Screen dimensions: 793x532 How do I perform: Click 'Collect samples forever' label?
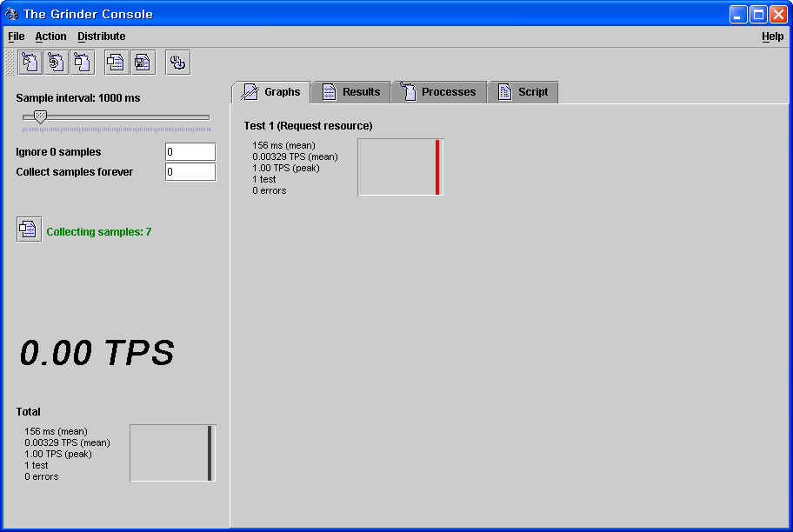[75, 172]
